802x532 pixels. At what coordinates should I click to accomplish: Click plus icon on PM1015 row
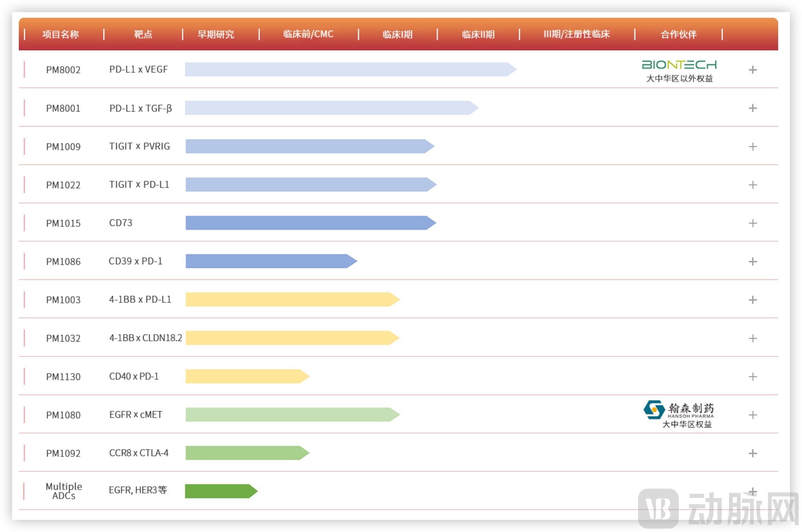[x=753, y=223]
